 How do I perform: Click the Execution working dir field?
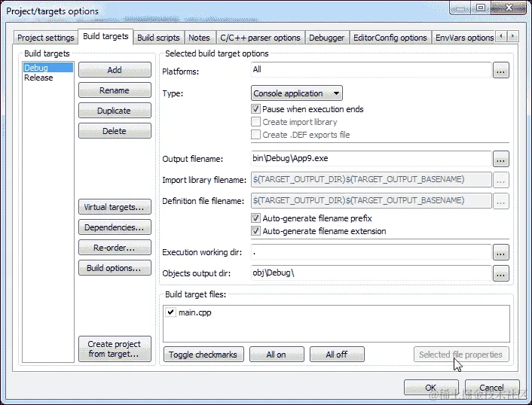371,252
